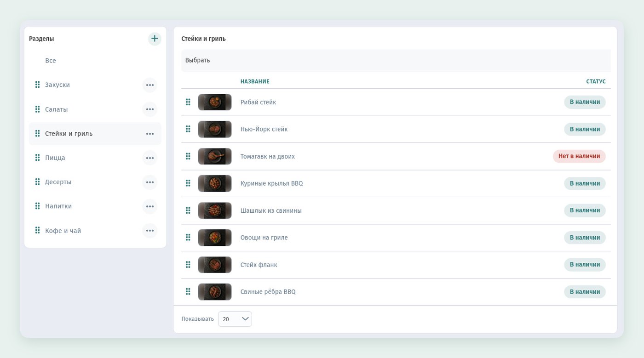This screenshot has height=358, width=644.
Task: Click drag handle of Шашлык из свинины row
Action: (x=188, y=210)
